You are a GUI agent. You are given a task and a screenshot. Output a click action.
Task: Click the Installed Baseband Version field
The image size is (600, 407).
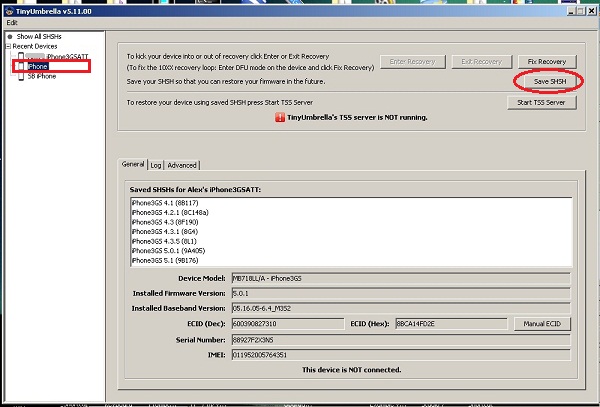[x=401, y=308]
